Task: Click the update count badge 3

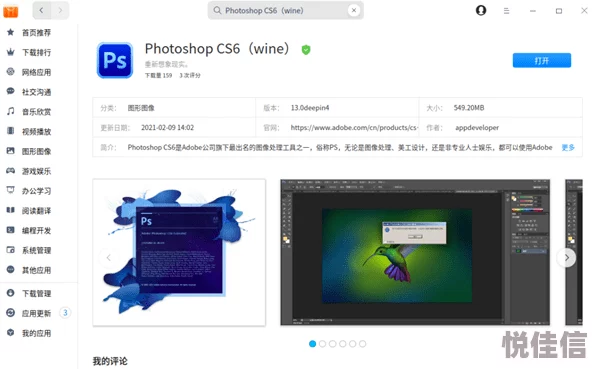Action: point(65,313)
